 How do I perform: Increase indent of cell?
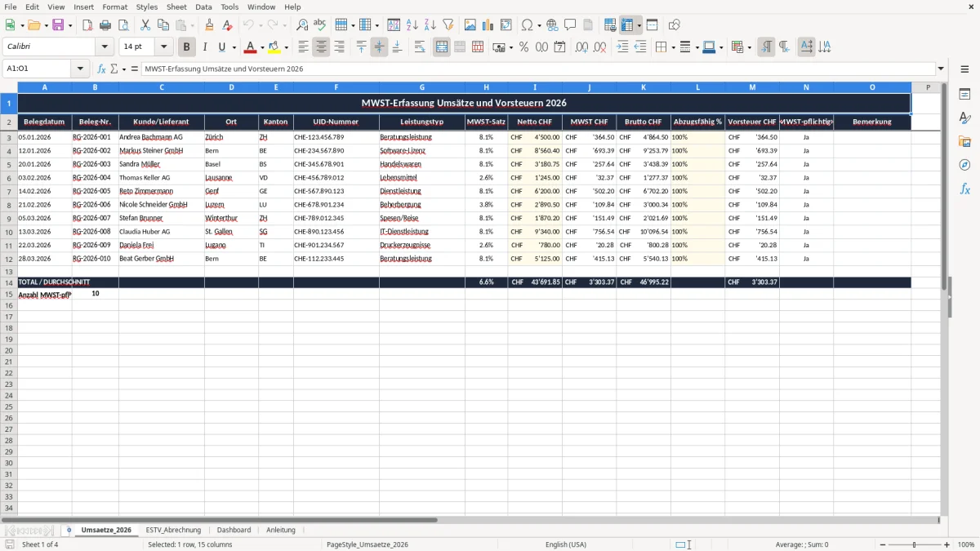pyautogui.click(x=622, y=47)
